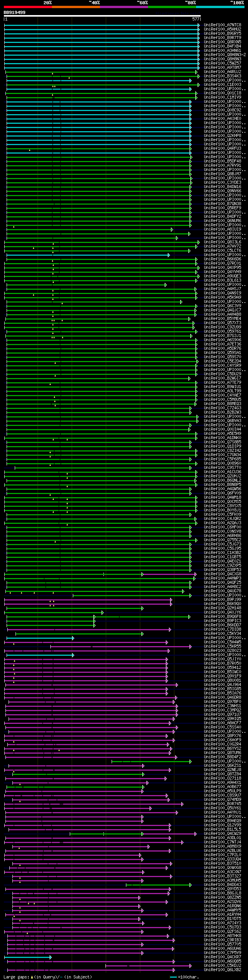Image resolution: width=248 pixels, height=980 pixels.
Task: Open hit UniRef100_O28023
Action: tap(222, 650)
